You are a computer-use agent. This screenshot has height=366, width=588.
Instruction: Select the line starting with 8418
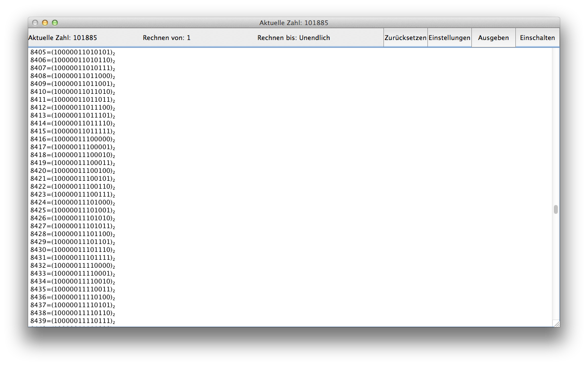pos(73,155)
